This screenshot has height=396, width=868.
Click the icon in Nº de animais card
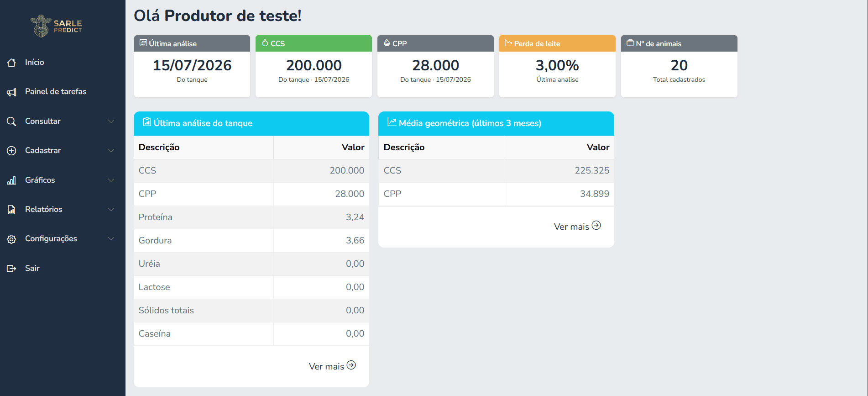tap(630, 43)
